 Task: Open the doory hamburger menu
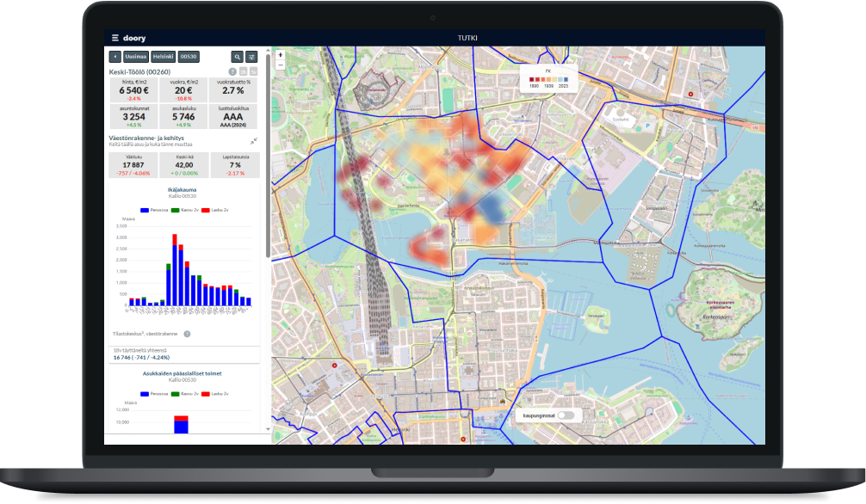114,38
